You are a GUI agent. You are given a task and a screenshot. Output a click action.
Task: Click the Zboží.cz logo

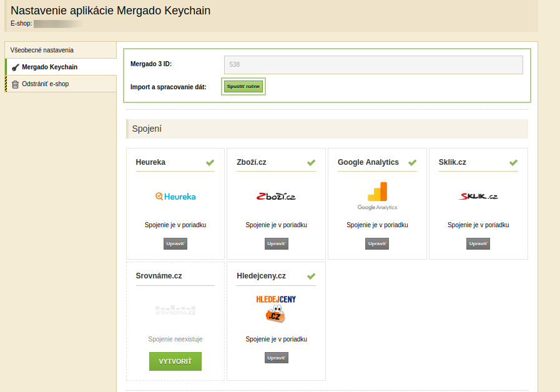276,197
